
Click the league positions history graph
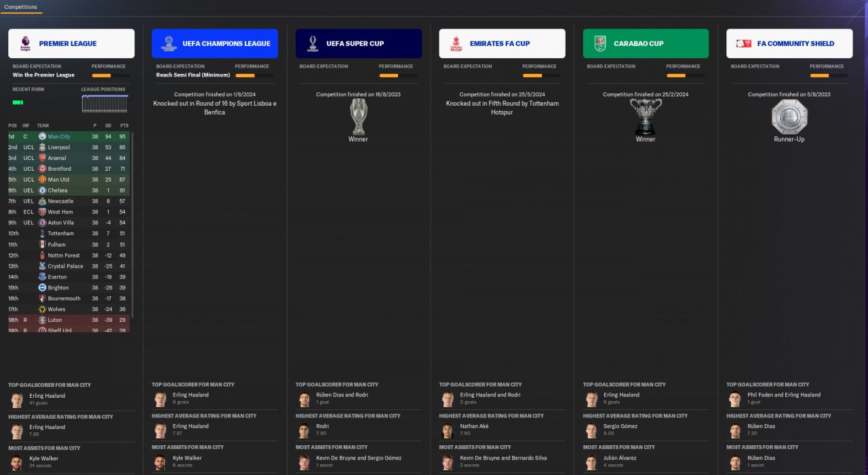point(104,104)
